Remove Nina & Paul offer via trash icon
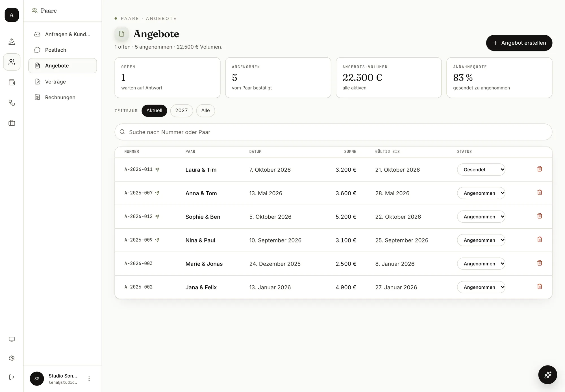 (540, 239)
